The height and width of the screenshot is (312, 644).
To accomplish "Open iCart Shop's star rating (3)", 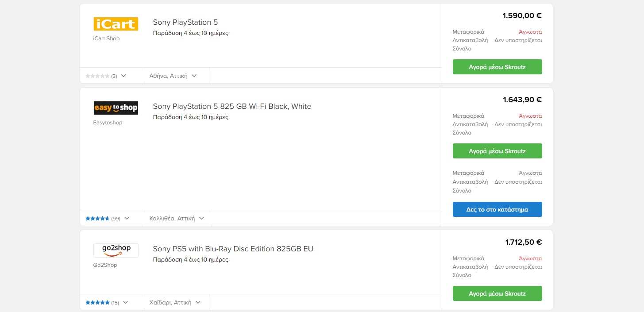I will [x=101, y=76].
